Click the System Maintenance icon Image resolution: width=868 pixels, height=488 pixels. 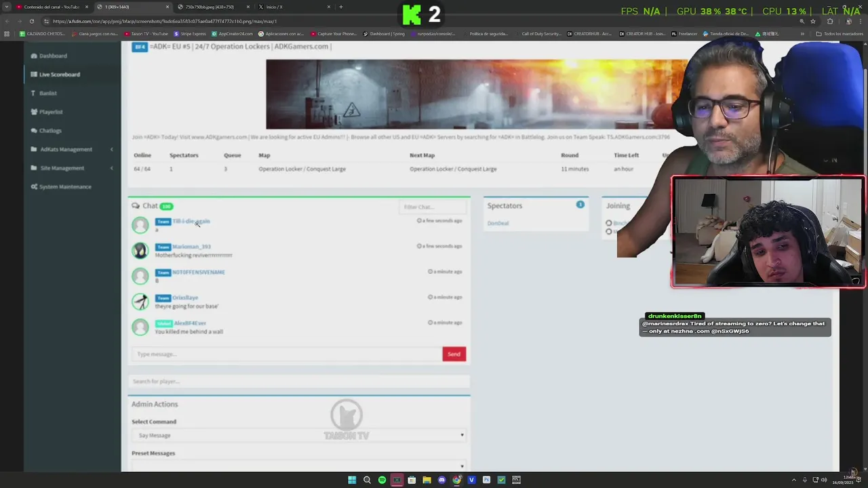33,186
